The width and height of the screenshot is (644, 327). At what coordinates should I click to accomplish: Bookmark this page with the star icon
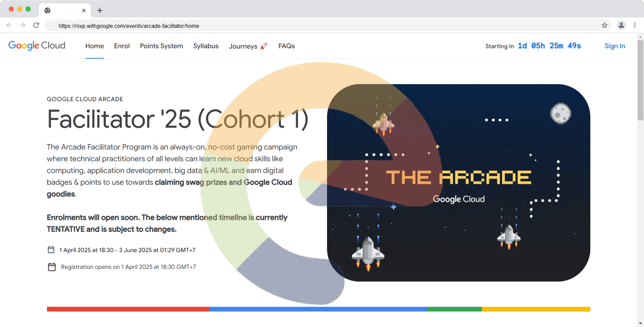604,25
